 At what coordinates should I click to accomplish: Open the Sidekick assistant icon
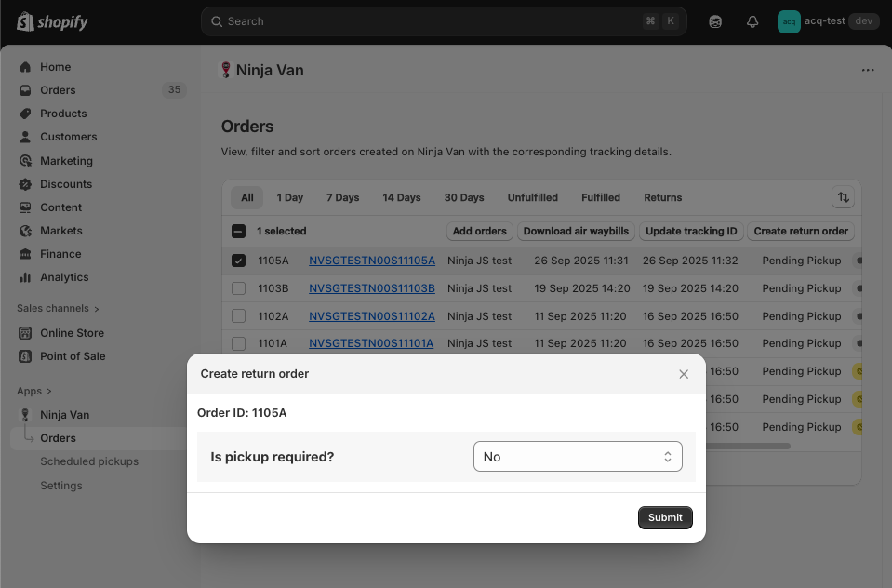click(715, 21)
